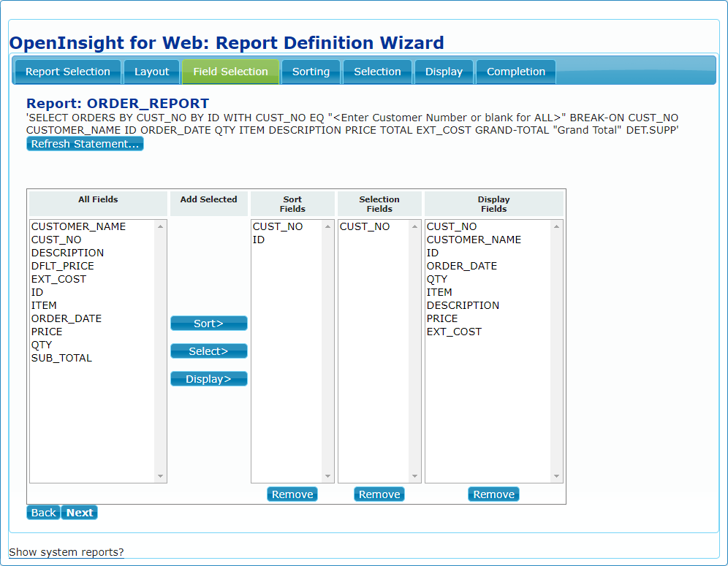Select CUST_NO in Sort Fields list
This screenshot has width=728, height=566.
click(287, 226)
